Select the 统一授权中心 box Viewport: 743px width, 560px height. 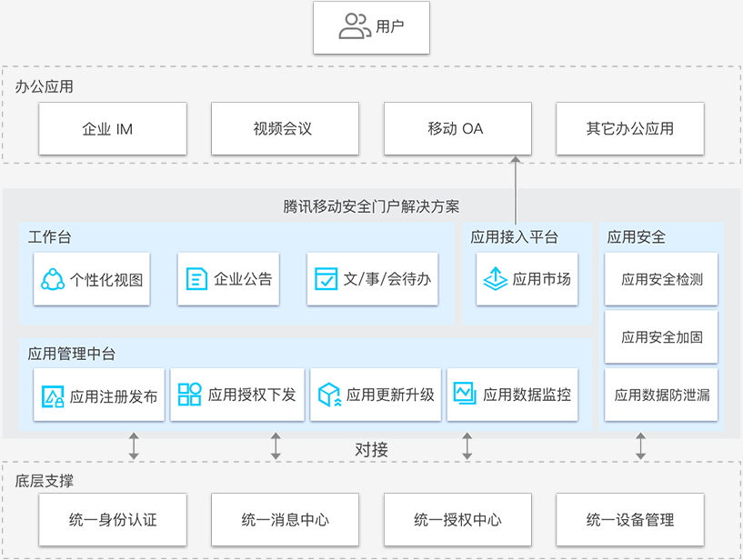pyautogui.click(x=457, y=520)
